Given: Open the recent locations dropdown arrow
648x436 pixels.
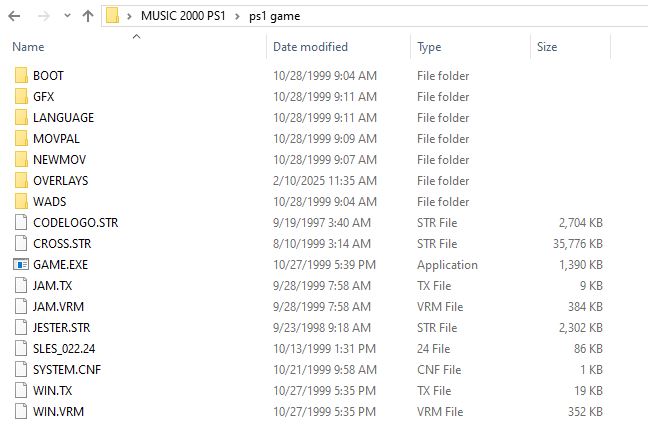Looking at the screenshot, I should click(x=65, y=16).
